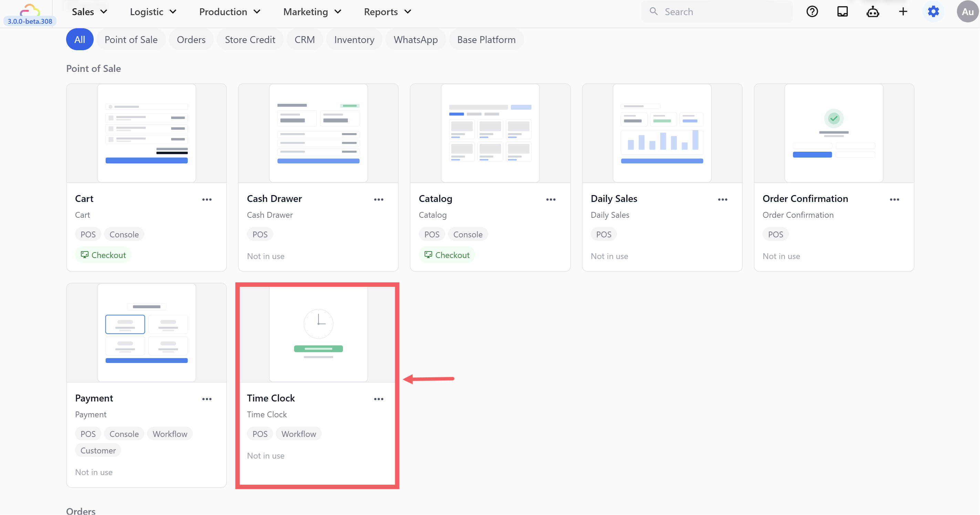Click the Workflow tag on Payment card
This screenshot has height=515, width=980.
(170, 434)
